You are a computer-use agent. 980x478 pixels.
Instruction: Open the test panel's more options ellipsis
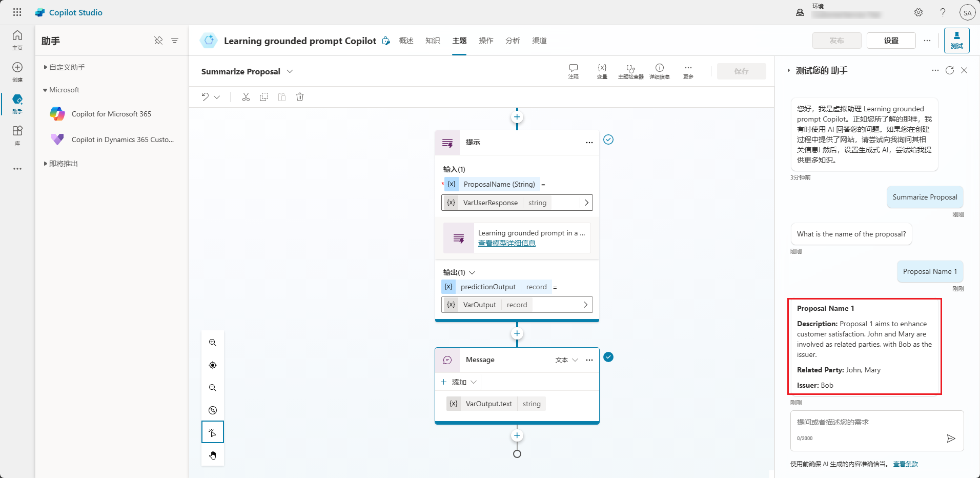[x=935, y=70]
